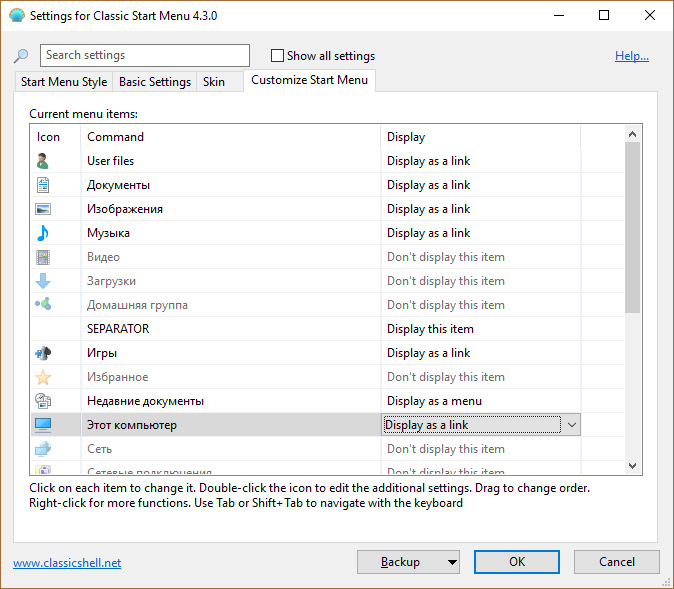Open display dropdown for Этот компьютер
This screenshot has height=589, width=674.
click(571, 425)
